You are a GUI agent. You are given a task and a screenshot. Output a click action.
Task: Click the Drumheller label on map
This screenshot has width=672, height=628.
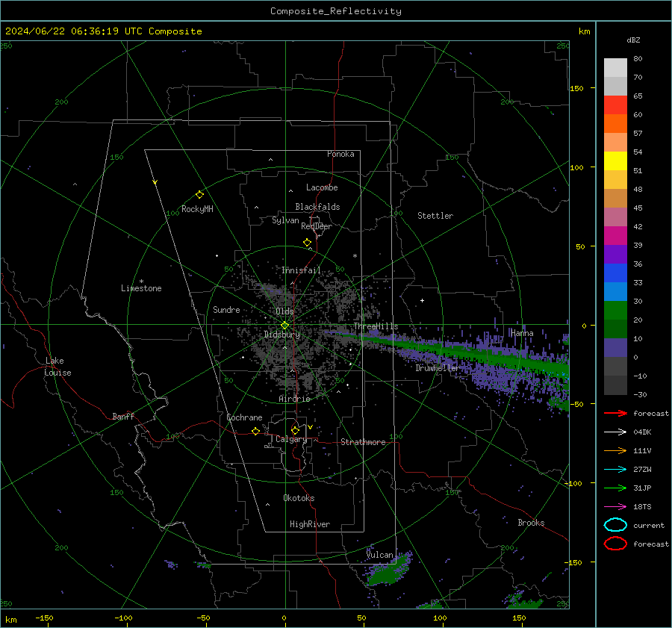pyautogui.click(x=438, y=368)
